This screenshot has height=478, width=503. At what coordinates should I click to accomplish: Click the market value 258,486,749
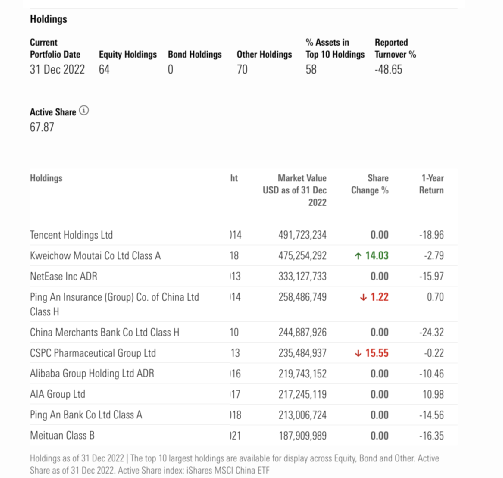pos(302,297)
